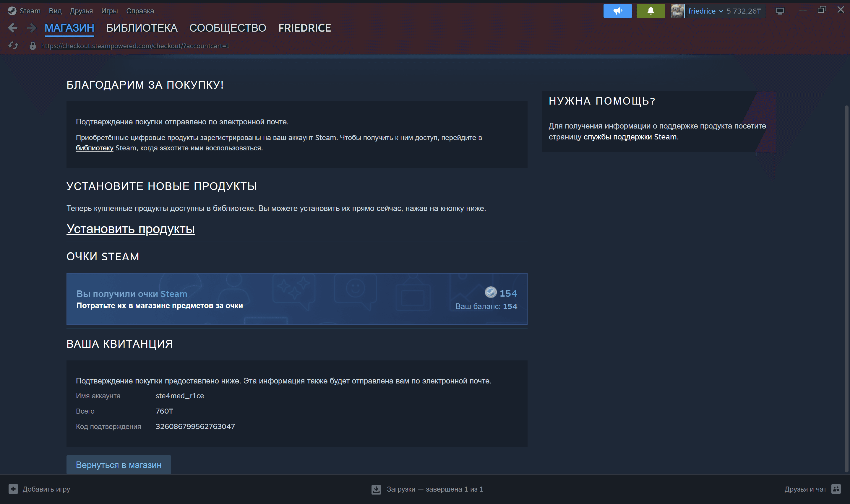The width and height of the screenshot is (850, 504).
Task: Minimize the Steam window
Action: [802, 10]
